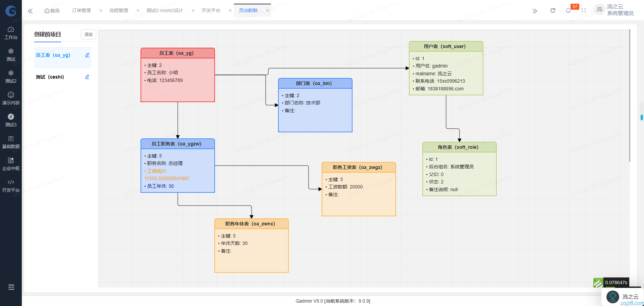Edit 员工表（oa_yg）using the pencil icon
The image size is (644, 306).
87,55
